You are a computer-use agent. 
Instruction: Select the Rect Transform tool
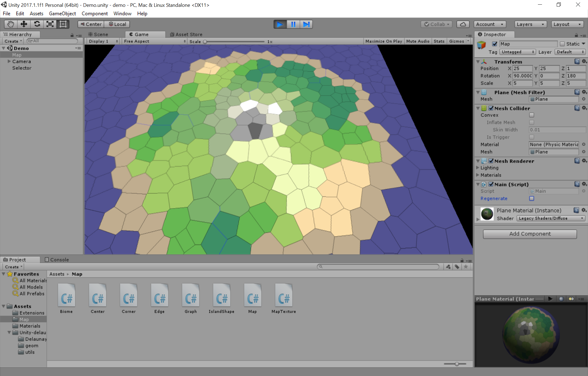pyautogui.click(x=63, y=24)
